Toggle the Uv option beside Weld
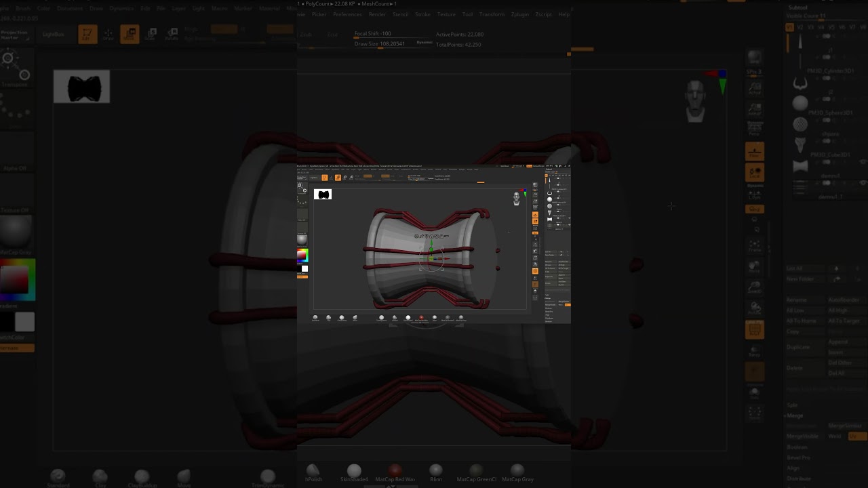The image size is (868, 488). point(857,436)
